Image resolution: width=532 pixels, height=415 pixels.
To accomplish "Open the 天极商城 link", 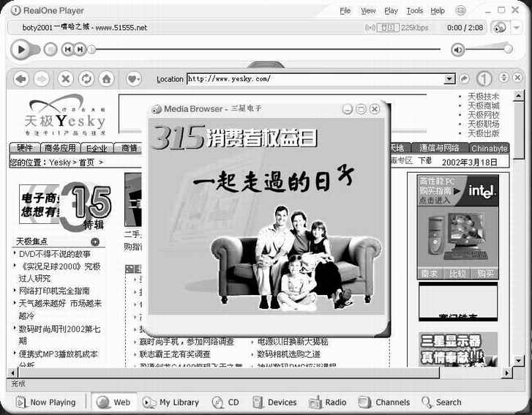I will [484, 105].
